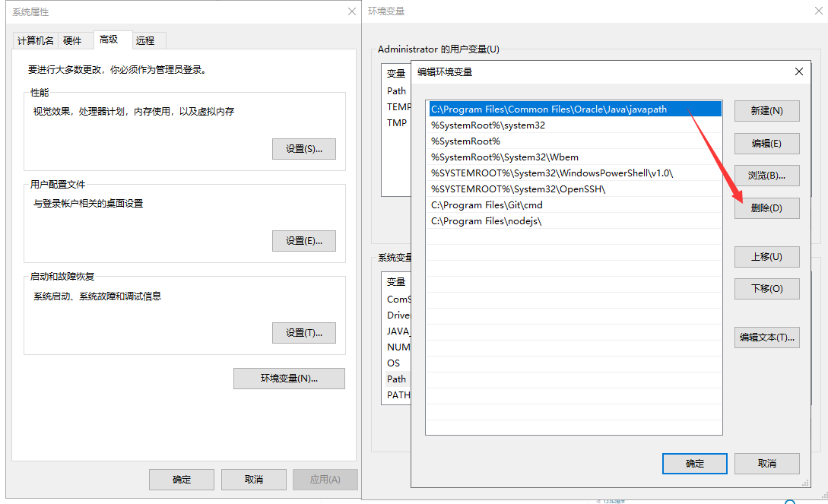
Task: Select the C:\Program Files\Git\cmd entry
Action: (487, 205)
